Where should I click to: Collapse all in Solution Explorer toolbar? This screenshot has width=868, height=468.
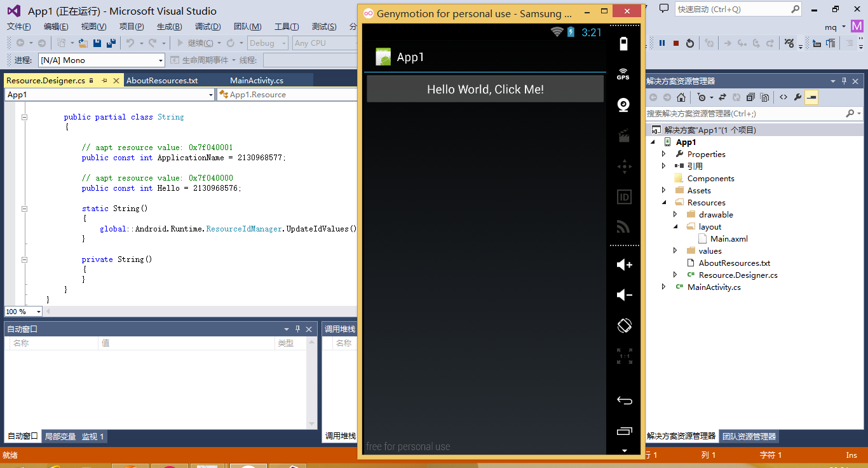(x=750, y=97)
